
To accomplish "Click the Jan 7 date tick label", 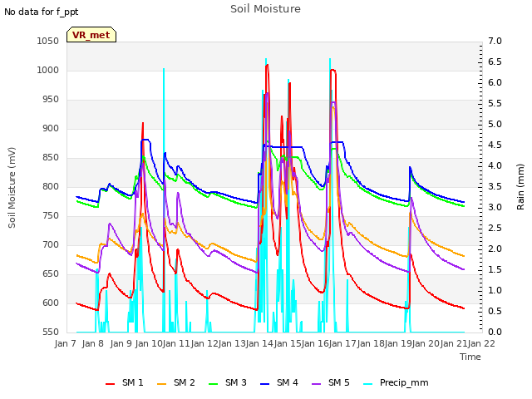I will [66, 343].
